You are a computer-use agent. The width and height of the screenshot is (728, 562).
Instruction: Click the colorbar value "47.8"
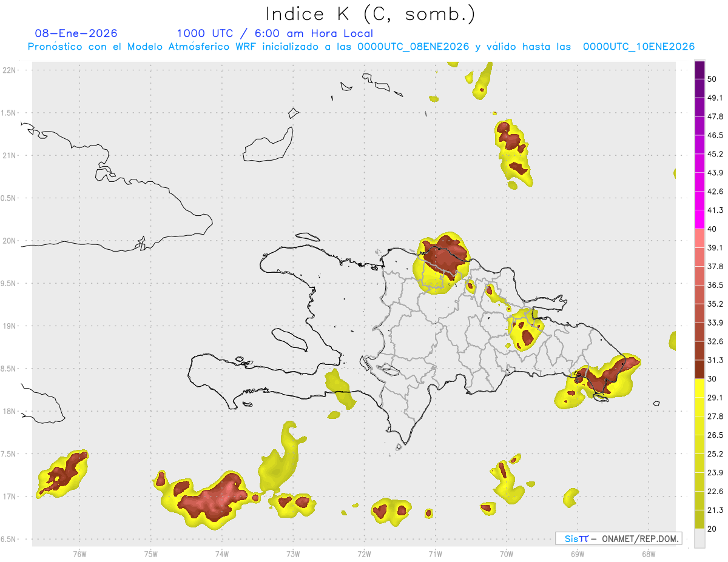715,117
